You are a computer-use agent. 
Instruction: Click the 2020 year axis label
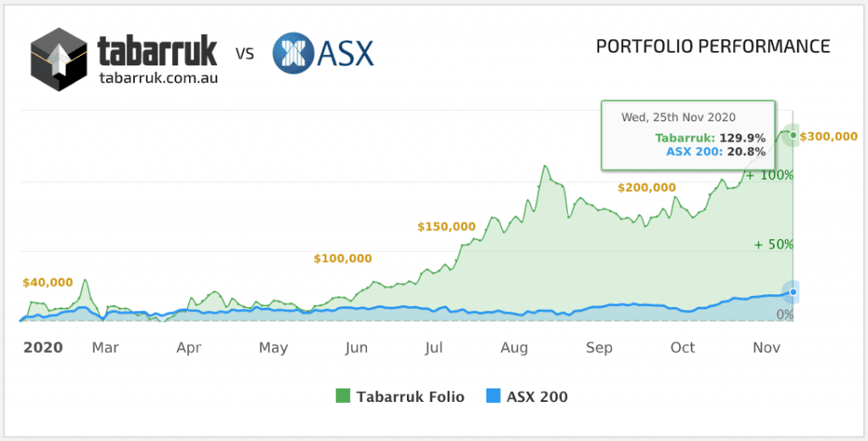tap(43, 348)
